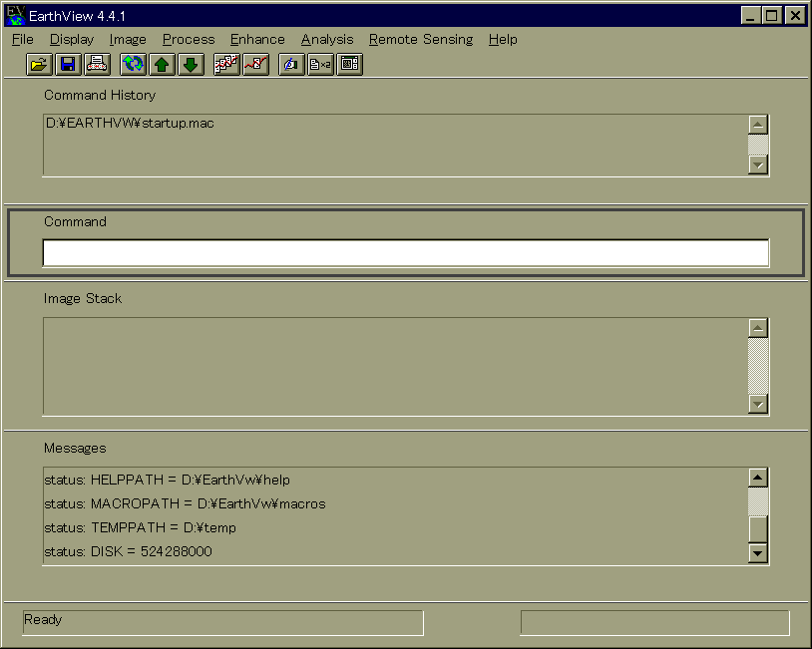This screenshot has height=649, width=812.
Task: Click Image Stack scrollbar up arrow
Action: [x=758, y=328]
